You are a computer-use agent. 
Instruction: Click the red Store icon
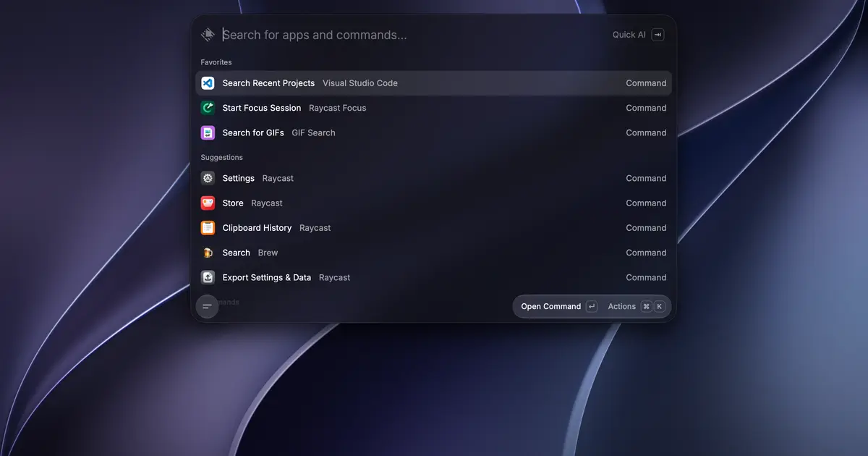208,203
